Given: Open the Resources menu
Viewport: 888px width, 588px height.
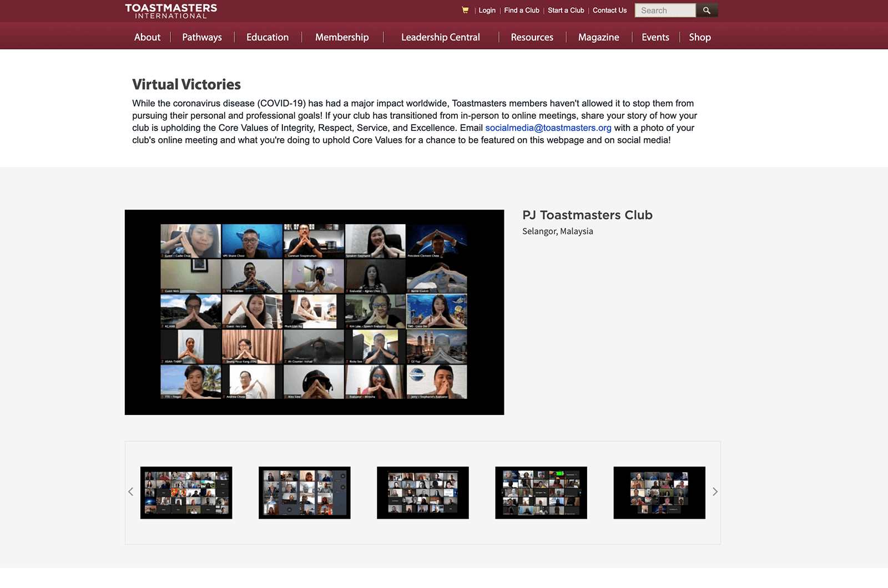Looking at the screenshot, I should 532,37.
